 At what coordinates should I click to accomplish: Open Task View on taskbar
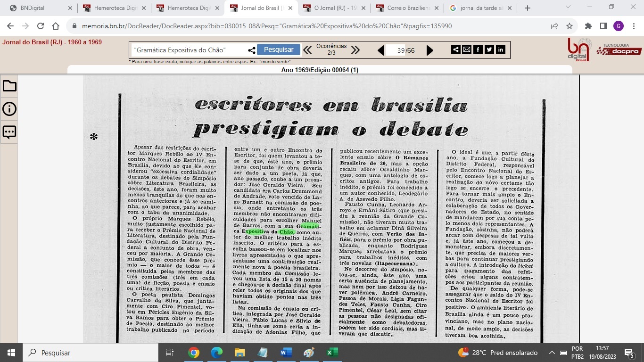tap(170, 353)
